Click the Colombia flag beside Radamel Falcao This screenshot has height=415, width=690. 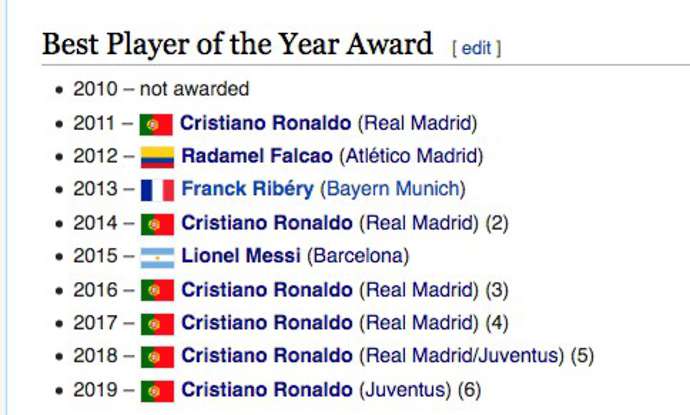point(157,157)
